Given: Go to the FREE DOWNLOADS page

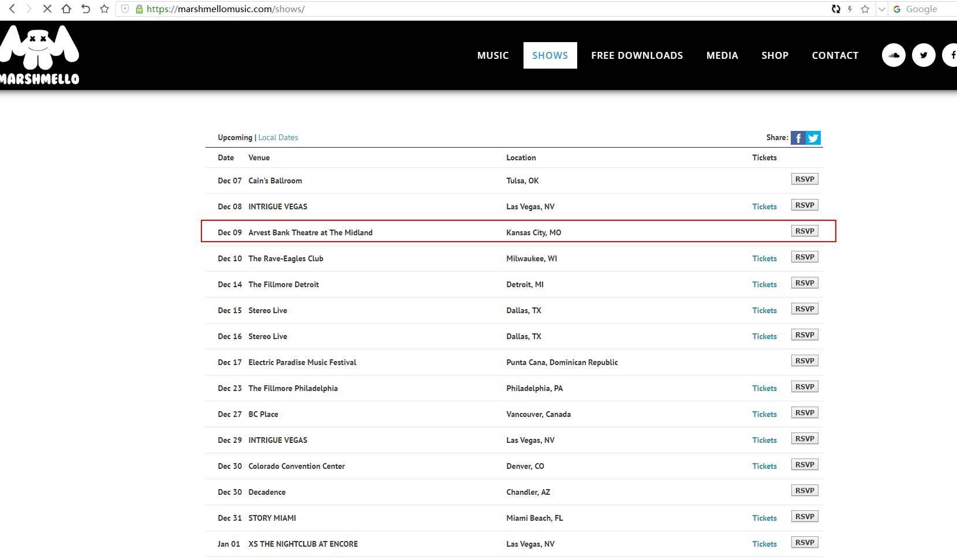Looking at the screenshot, I should coord(637,55).
